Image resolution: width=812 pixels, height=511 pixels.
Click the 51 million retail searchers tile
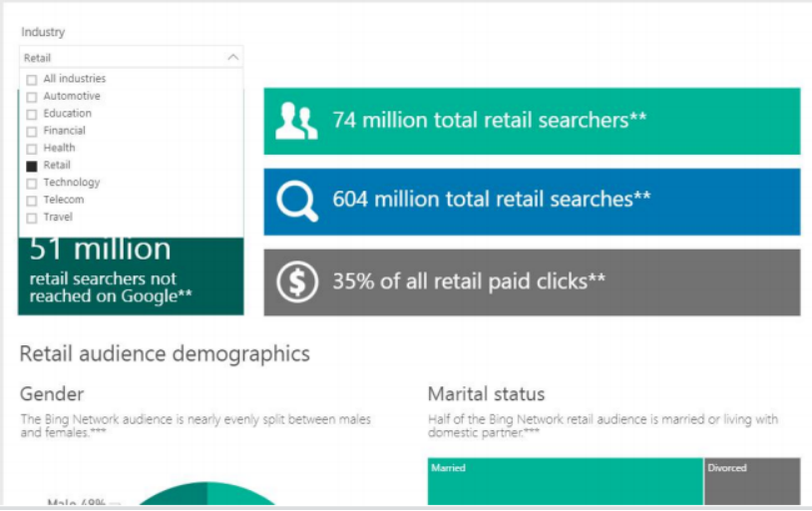click(x=131, y=275)
